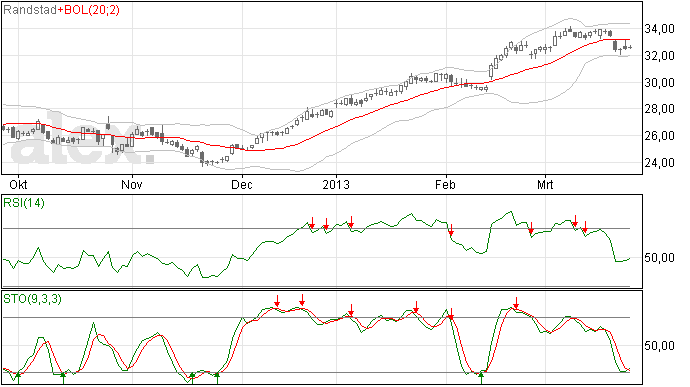Click the 34,00 price axis label

659,29
